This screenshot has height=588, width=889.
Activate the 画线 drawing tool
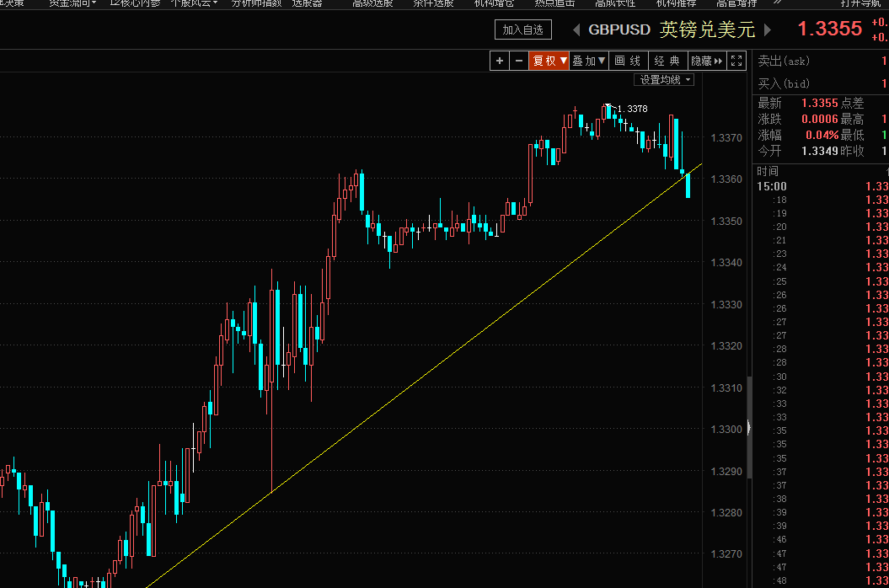(x=628, y=61)
